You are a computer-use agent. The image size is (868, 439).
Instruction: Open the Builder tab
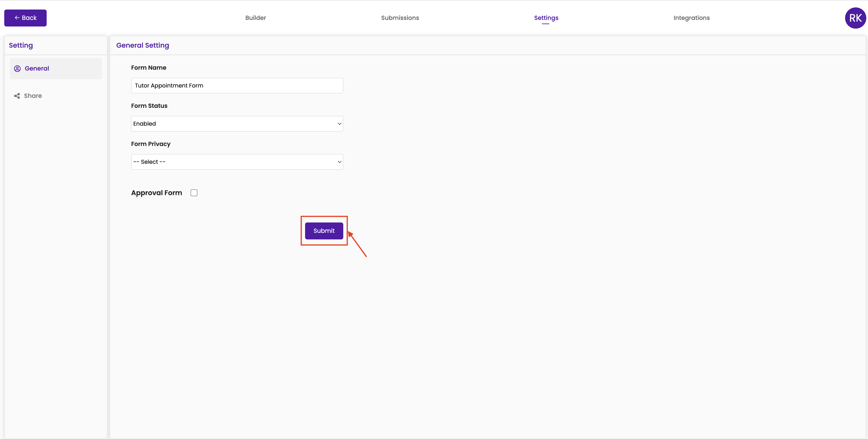255,18
